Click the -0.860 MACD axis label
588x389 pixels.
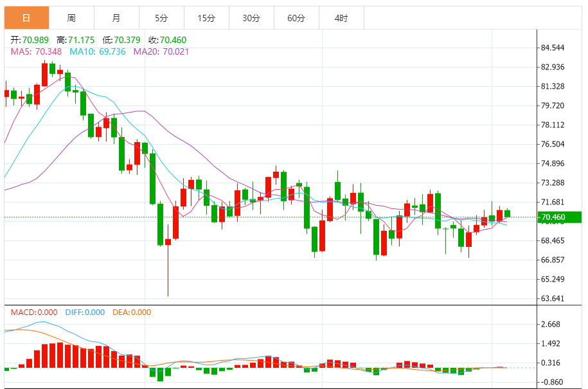tap(551, 382)
